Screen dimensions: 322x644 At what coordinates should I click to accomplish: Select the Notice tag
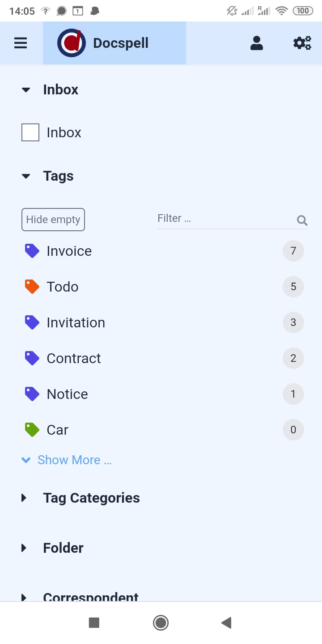pos(68,394)
